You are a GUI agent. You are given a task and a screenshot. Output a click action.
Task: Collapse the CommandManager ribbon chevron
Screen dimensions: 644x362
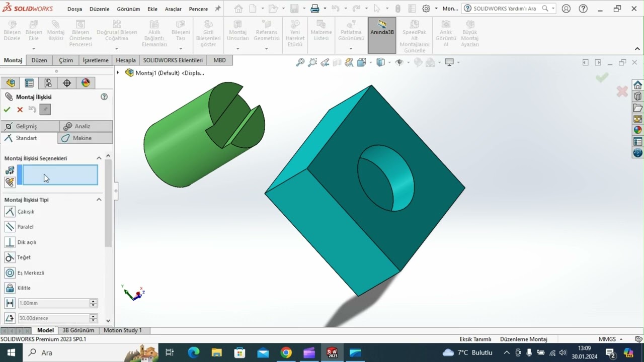(x=638, y=49)
